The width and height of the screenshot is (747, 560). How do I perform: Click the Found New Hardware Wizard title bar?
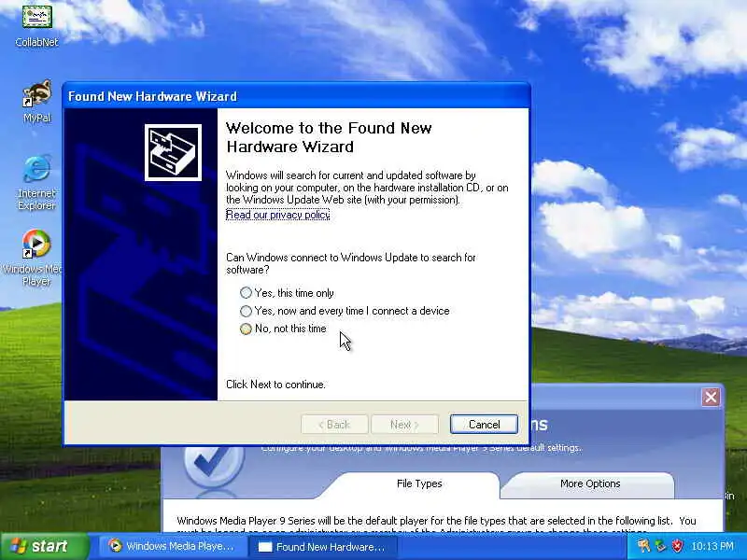[296, 96]
